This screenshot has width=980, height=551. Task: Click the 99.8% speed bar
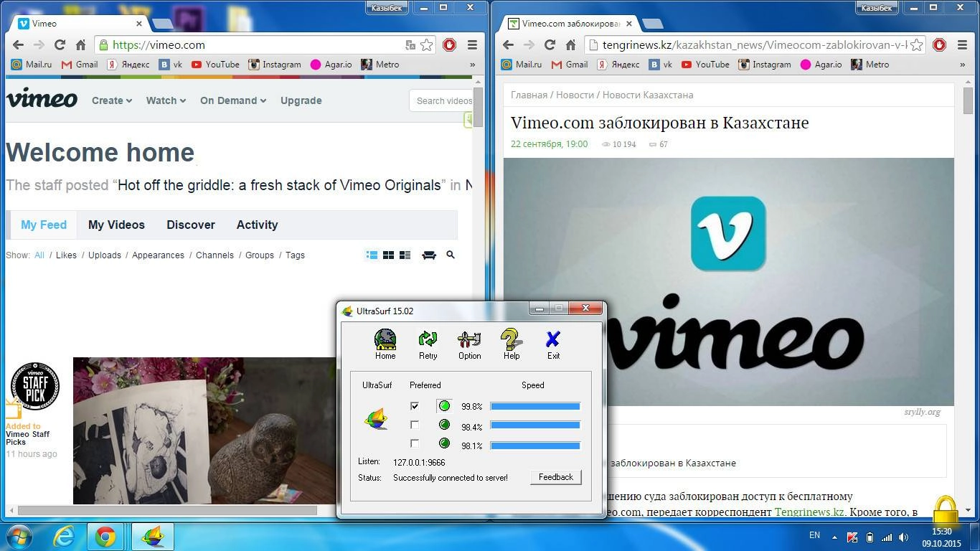point(535,406)
